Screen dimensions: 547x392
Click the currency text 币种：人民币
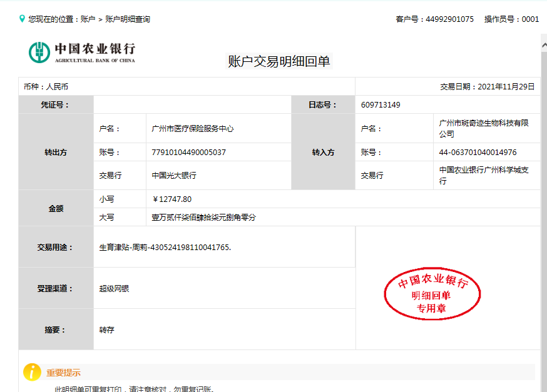[46, 87]
